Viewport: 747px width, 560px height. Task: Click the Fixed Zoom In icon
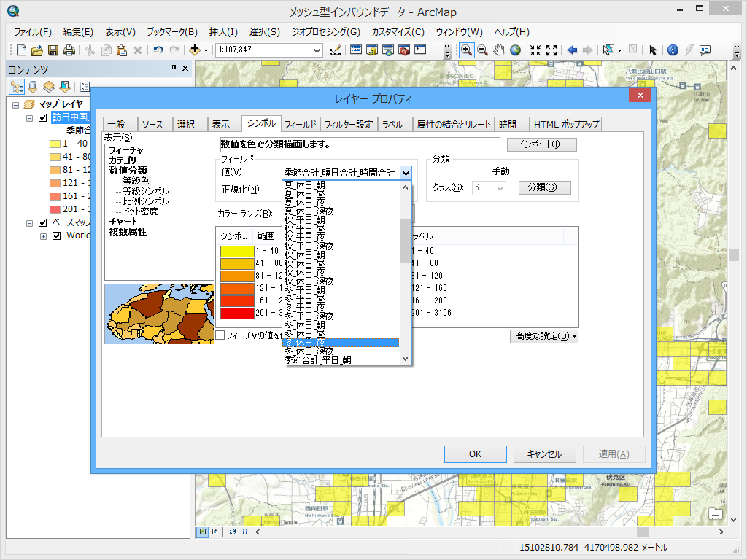click(x=535, y=50)
